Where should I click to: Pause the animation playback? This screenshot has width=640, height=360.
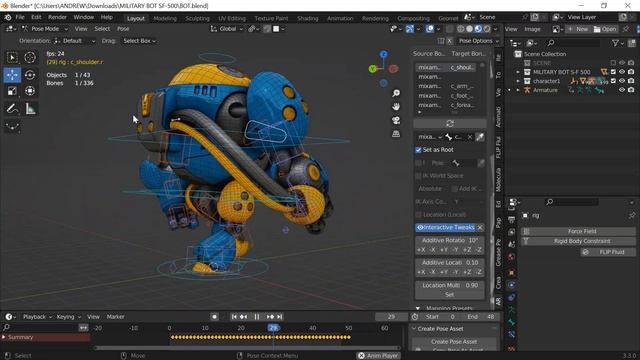(x=257, y=317)
